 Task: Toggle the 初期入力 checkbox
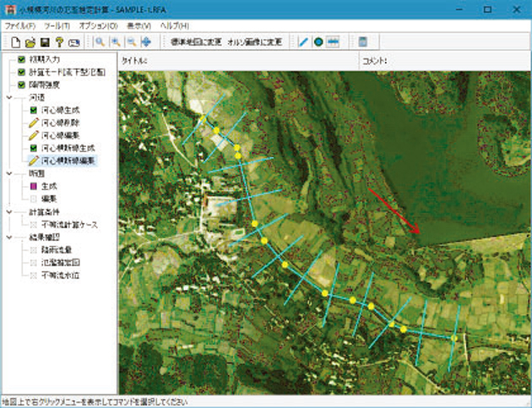[x=21, y=61]
